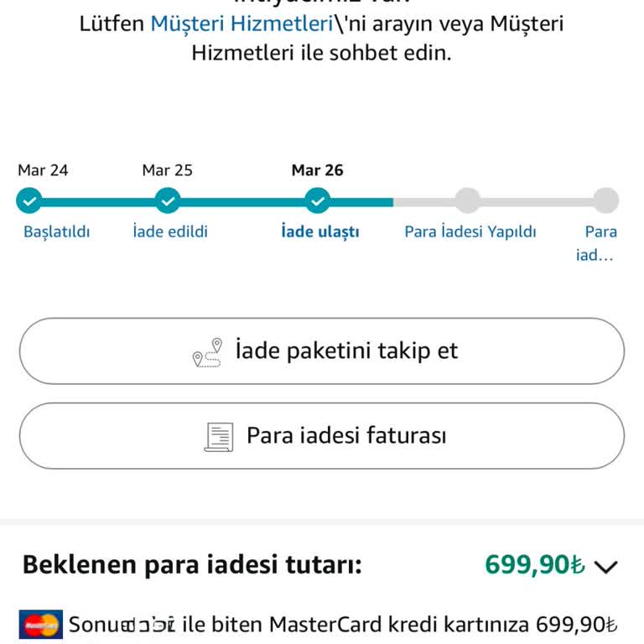Click the Beklenen para iadesi tutarı heading

[192, 565]
